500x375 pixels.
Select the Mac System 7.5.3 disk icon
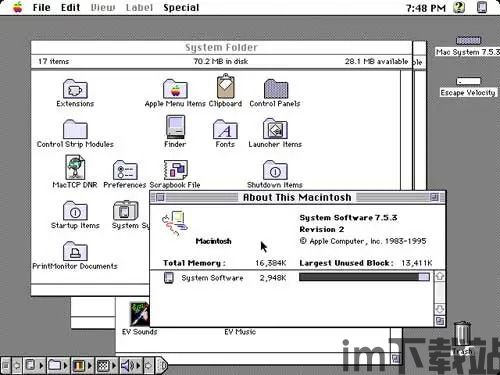coord(468,41)
